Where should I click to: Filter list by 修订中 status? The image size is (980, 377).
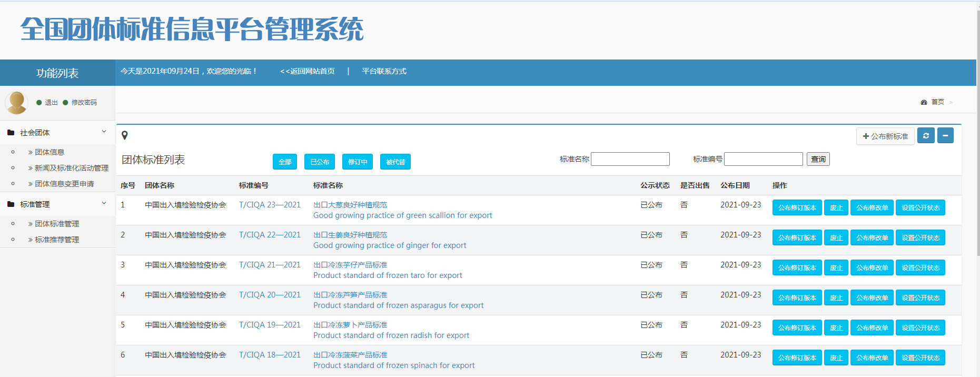pyautogui.click(x=358, y=162)
